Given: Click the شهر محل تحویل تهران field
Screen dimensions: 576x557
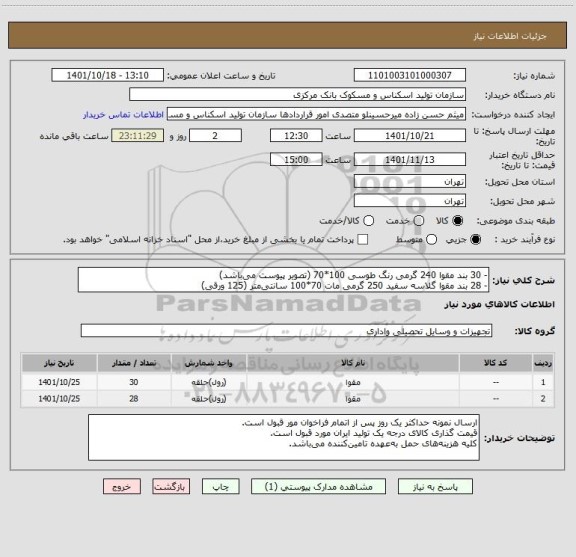Looking at the screenshot, I should pos(410,201).
